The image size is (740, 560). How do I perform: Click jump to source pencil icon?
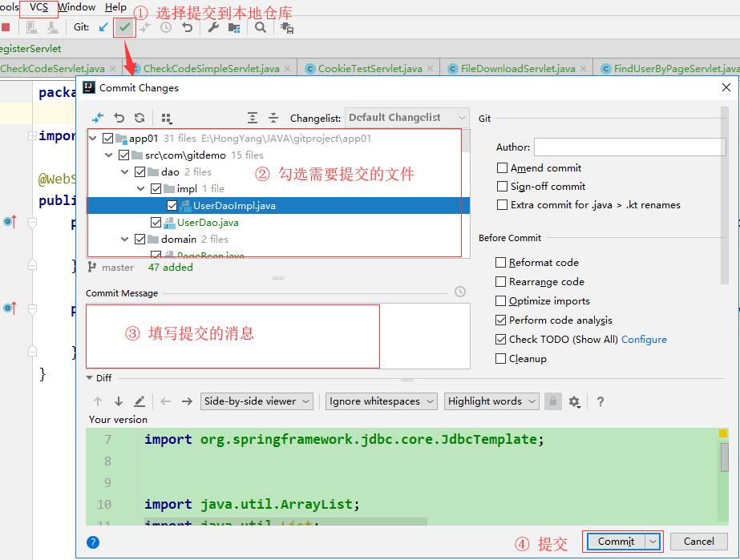(x=140, y=401)
